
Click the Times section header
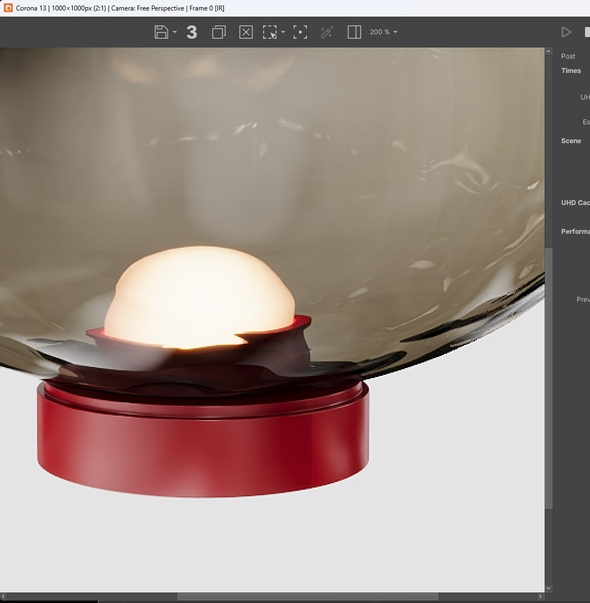pos(571,71)
